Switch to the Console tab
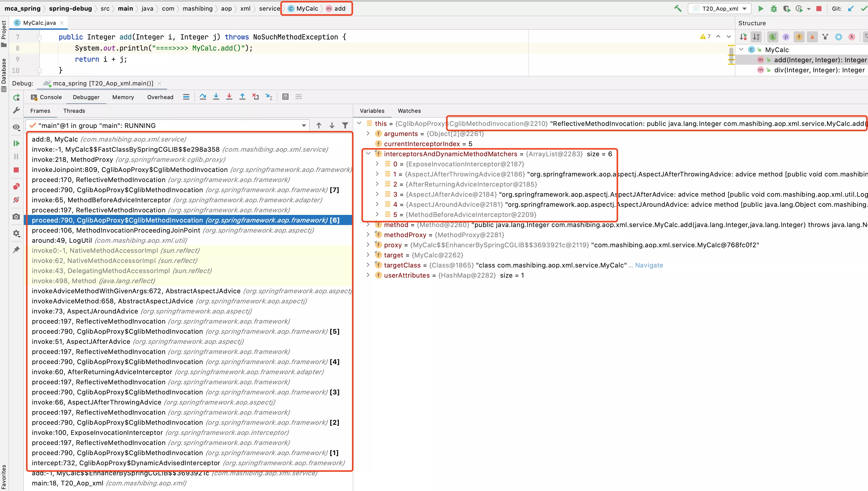Image resolution: width=868 pixels, height=491 pixels. coord(46,97)
